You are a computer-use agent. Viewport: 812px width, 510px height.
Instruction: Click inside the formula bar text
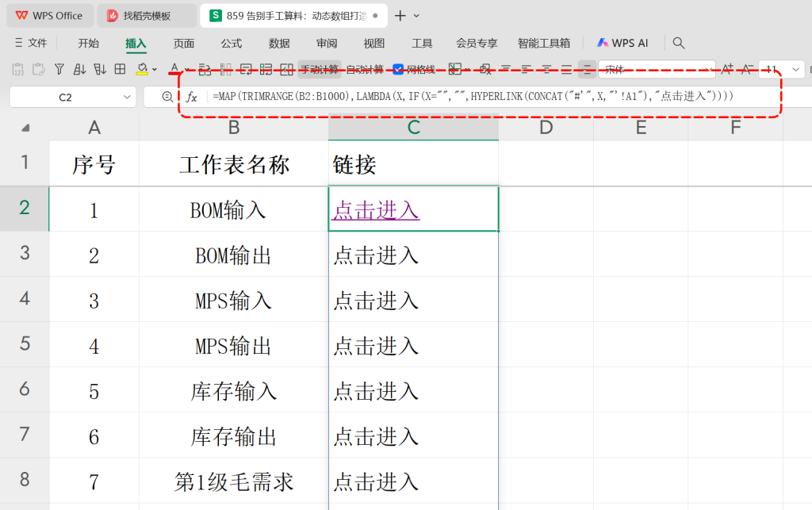[473, 96]
